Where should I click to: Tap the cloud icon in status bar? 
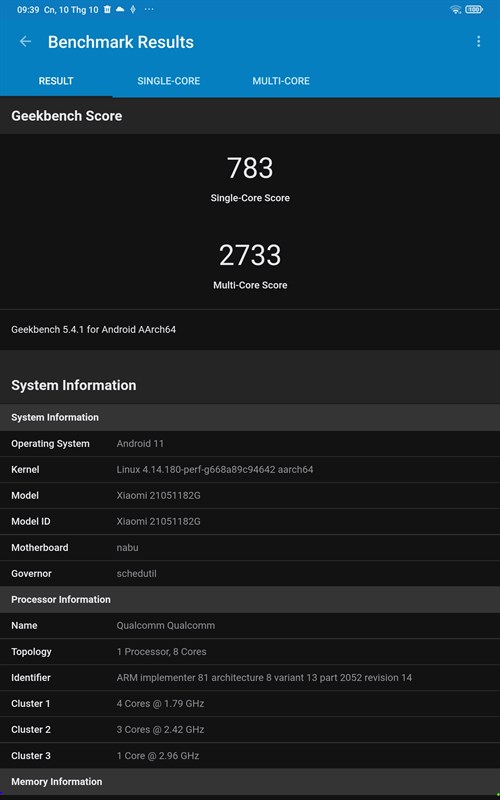(120, 9)
